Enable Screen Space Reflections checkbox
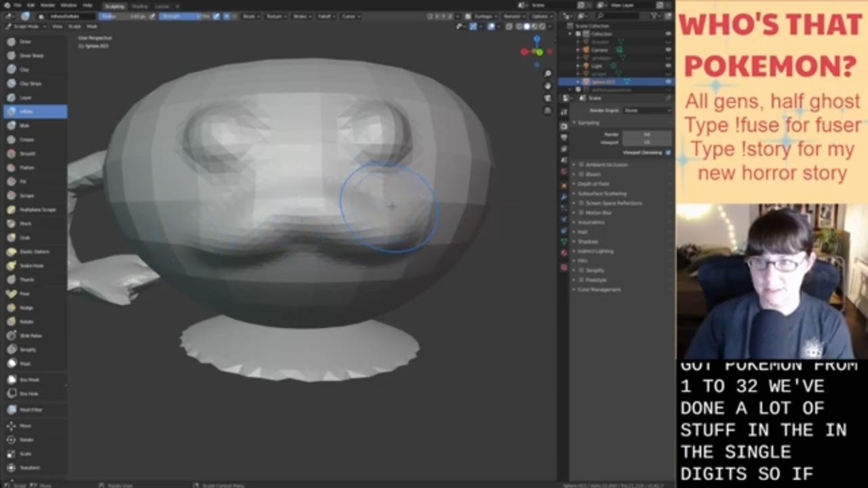The image size is (868, 488). coord(581,203)
